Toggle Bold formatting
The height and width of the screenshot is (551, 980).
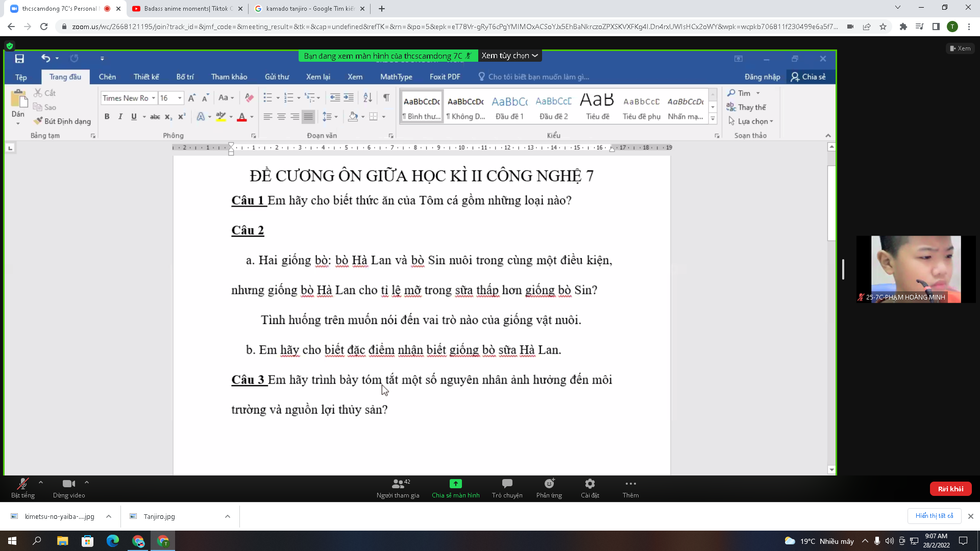point(107,117)
